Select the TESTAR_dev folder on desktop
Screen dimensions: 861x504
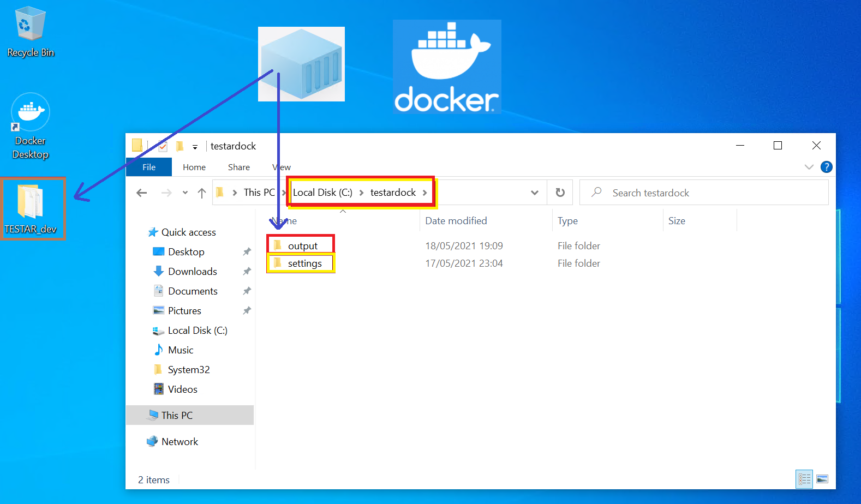click(31, 209)
